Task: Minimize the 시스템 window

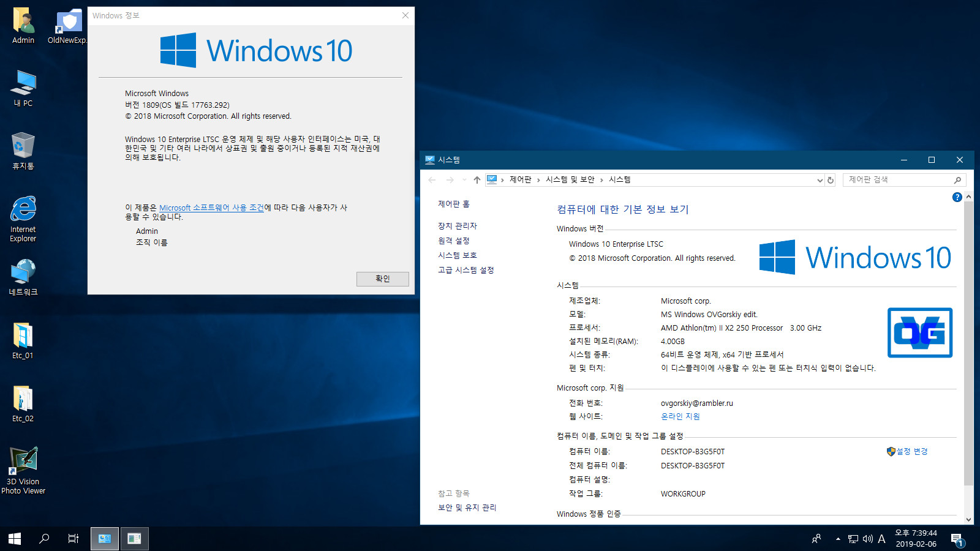Action: pyautogui.click(x=903, y=160)
